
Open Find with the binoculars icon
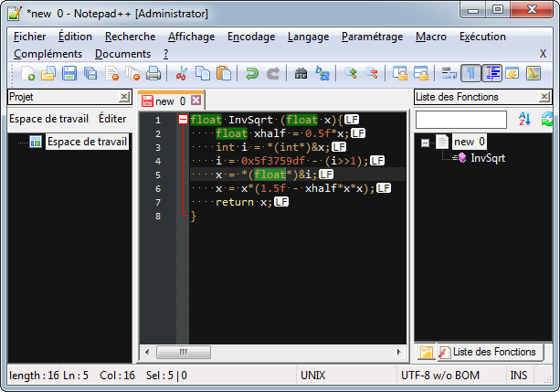point(301,73)
